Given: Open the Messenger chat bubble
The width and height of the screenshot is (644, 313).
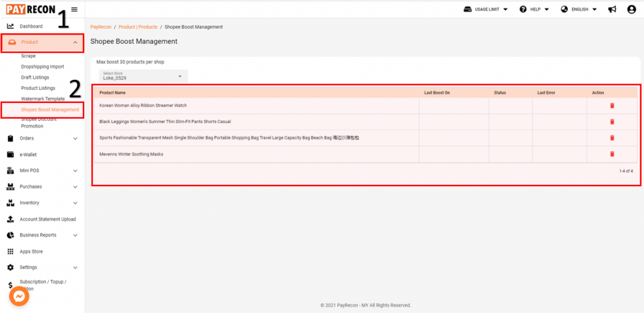Looking at the screenshot, I should 19,296.
